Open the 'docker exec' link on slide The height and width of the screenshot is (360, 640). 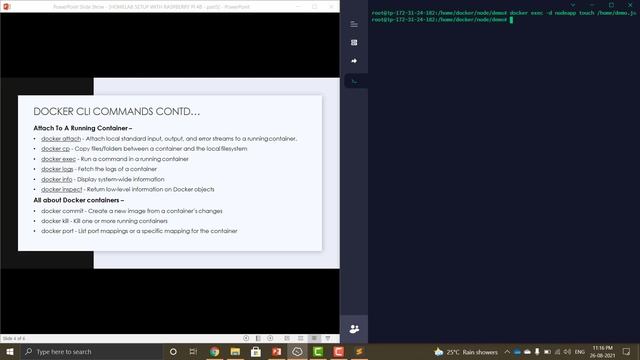coord(58,159)
